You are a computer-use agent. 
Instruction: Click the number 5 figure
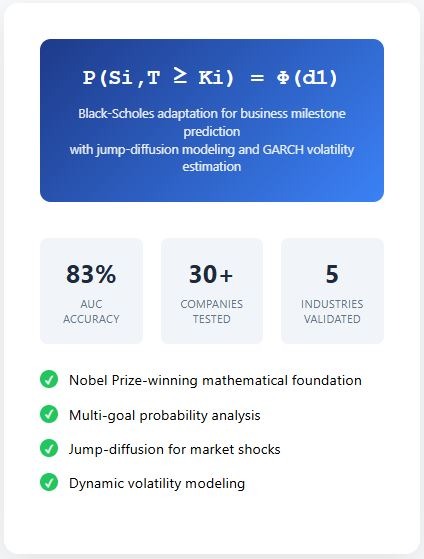pyautogui.click(x=332, y=274)
